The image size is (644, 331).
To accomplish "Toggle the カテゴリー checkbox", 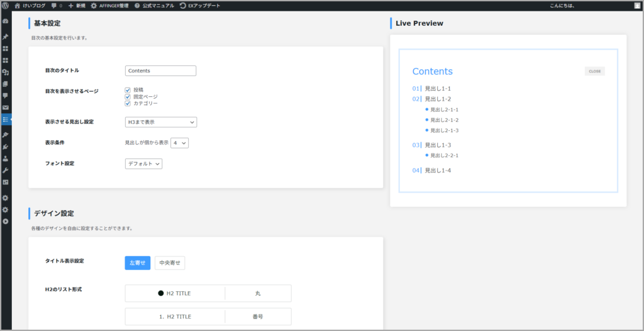I will tap(128, 103).
